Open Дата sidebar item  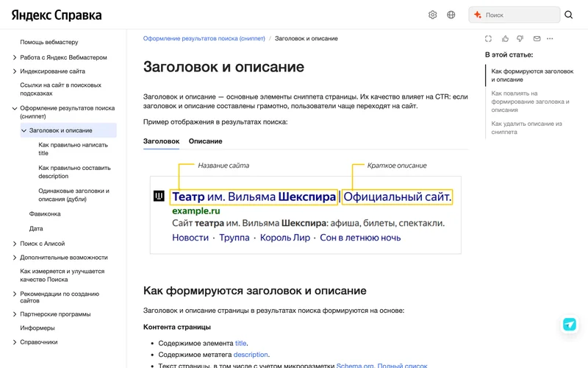(x=36, y=229)
